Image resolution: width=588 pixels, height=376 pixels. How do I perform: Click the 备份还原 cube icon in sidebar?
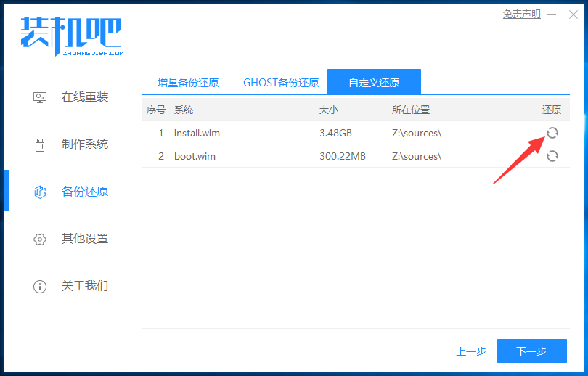click(x=41, y=192)
